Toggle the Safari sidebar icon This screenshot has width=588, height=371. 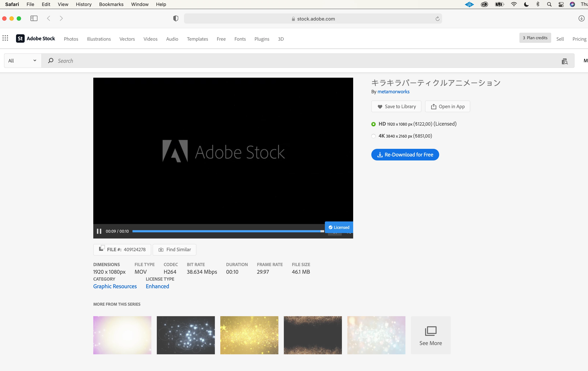click(x=34, y=18)
